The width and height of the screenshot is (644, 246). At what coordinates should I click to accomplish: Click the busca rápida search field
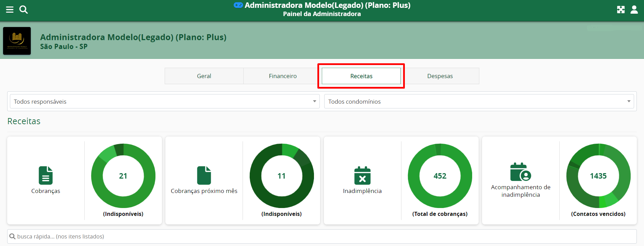tap(321, 236)
